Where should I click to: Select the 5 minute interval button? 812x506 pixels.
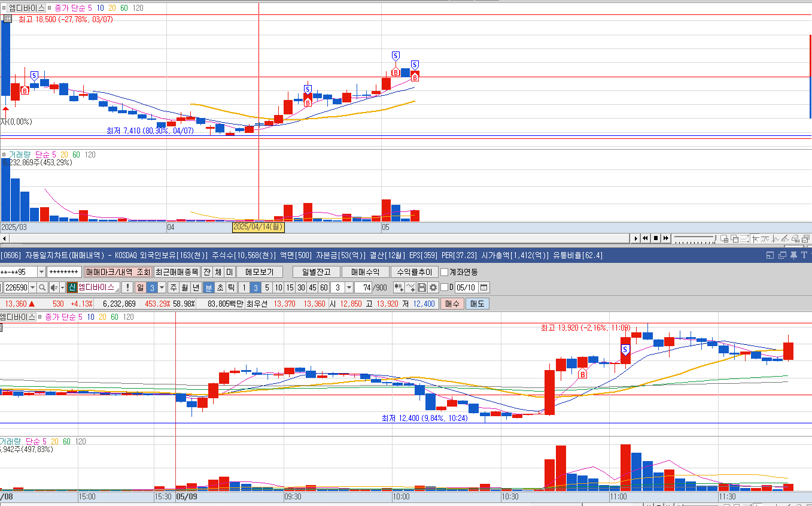click(267, 287)
